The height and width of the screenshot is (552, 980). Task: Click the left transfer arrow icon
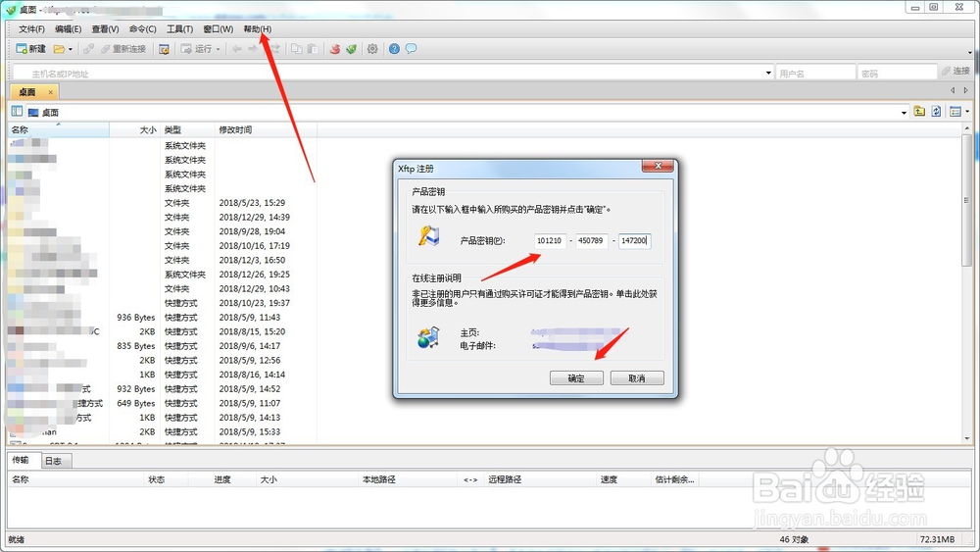point(237,49)
